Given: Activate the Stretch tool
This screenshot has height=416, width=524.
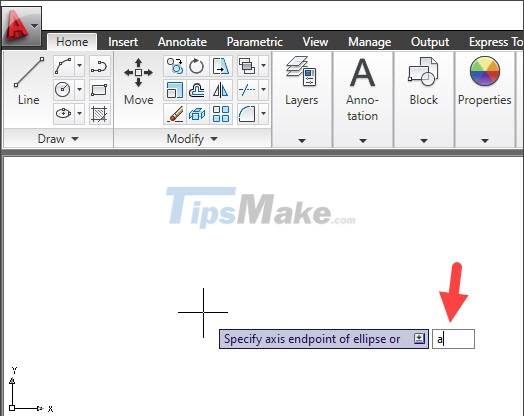Looking at the screenshot, I should tap(221, 66).
